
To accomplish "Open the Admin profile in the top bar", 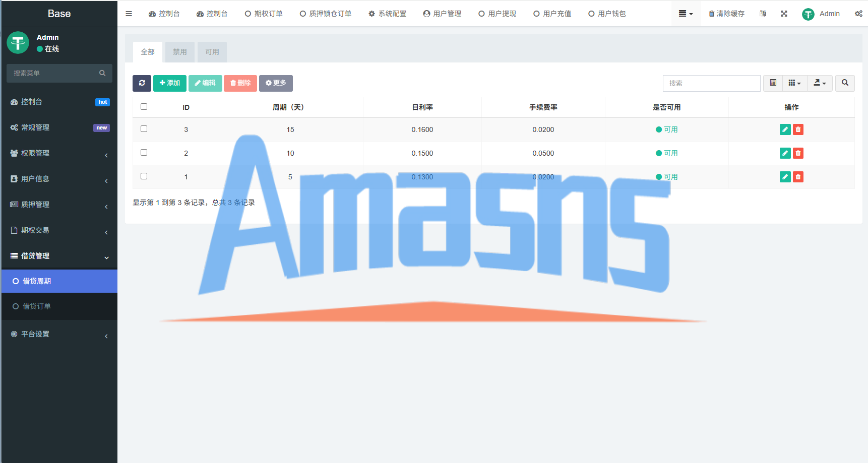I will pos(821,14).
